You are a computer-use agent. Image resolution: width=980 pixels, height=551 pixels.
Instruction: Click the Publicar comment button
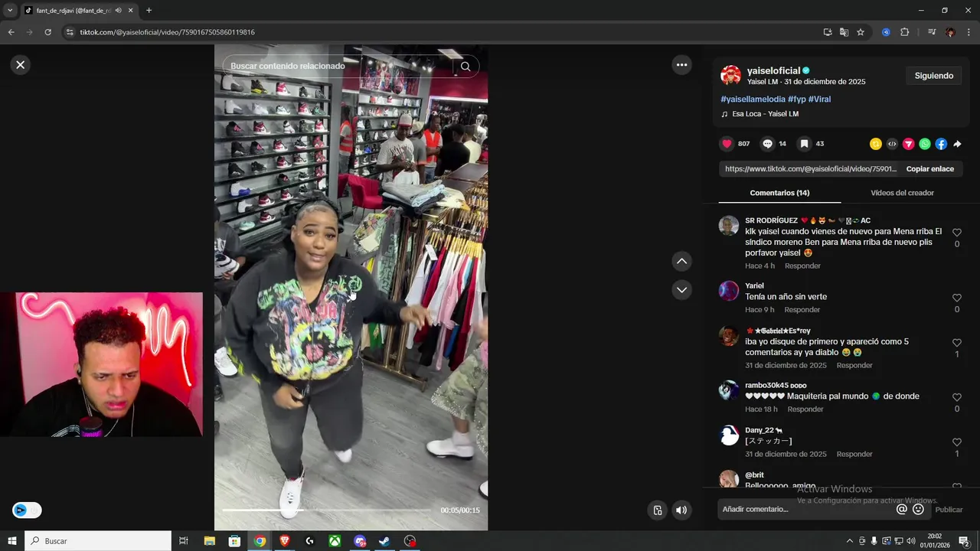(949, 510)
